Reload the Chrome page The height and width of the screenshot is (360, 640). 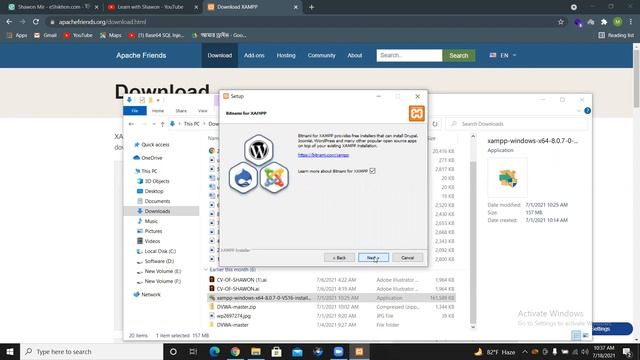tap(36, 22)
